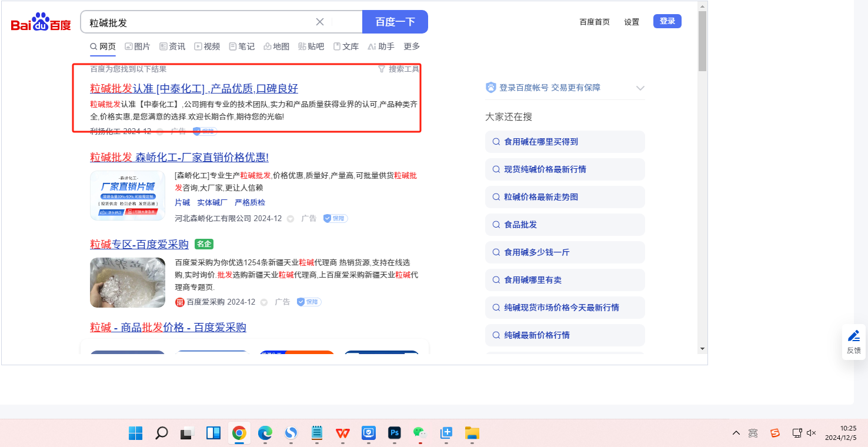Screen dimensions: 868x447
Task: Toggle the muted volume icon in tray
Action: coord(812,433)
